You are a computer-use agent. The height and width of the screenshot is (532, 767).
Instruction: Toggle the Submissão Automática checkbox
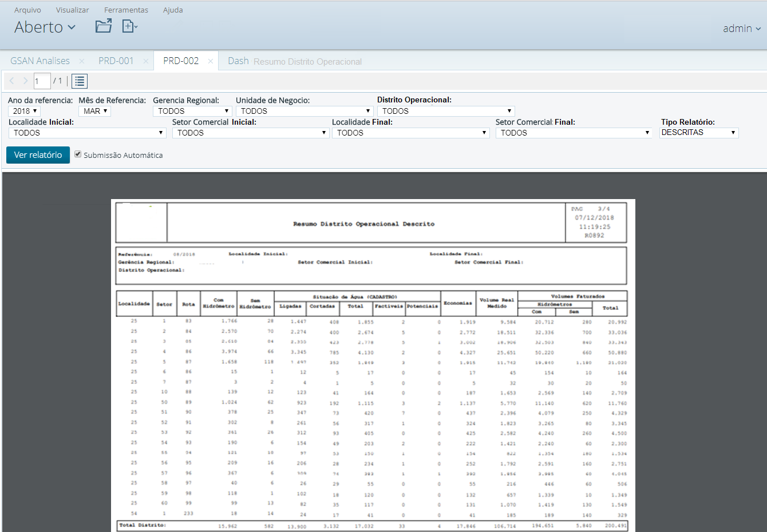click(78, 154)
